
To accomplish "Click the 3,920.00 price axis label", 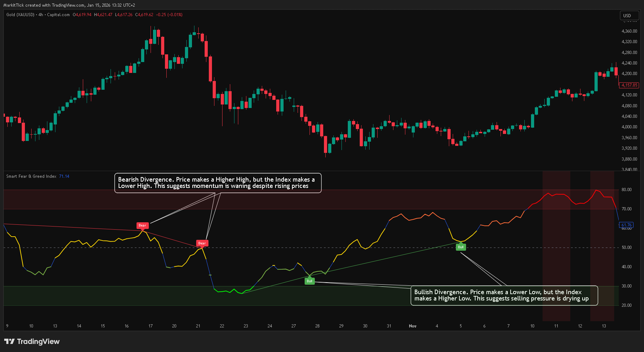I will coord(629,148).
